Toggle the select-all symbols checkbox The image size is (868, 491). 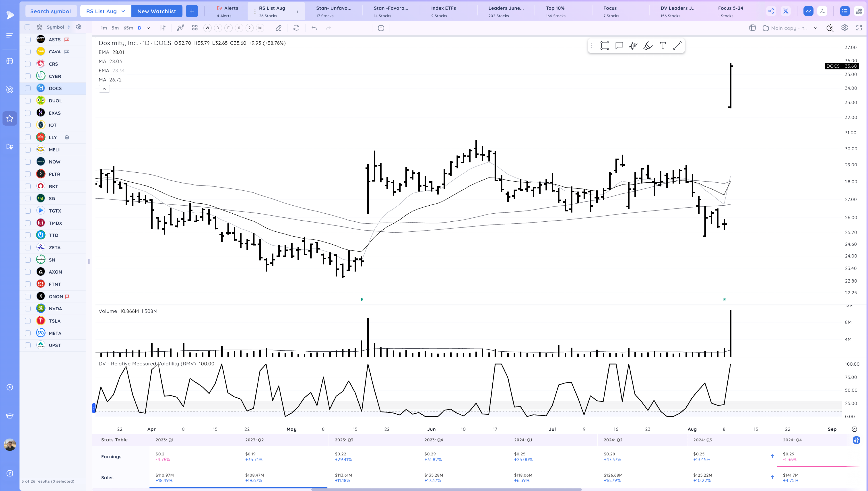coord(28,27)
